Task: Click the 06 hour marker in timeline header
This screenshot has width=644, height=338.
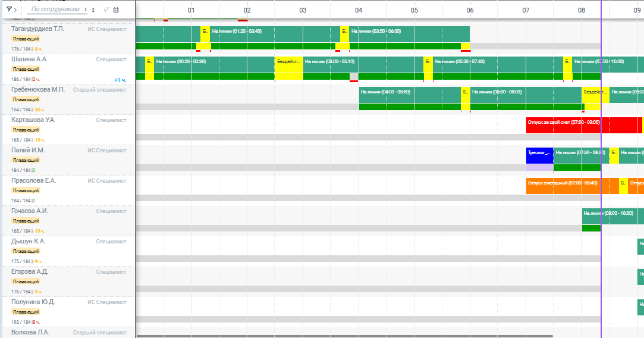Action: 470,10
